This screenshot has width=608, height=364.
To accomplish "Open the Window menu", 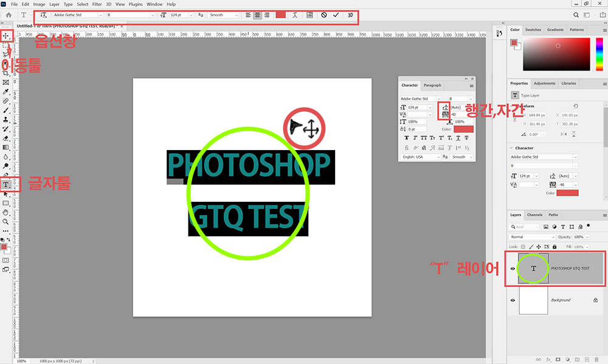I will pos(154,4).
